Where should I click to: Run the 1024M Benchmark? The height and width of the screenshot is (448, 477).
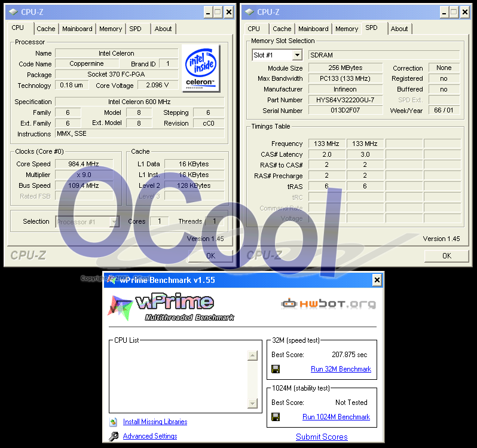[336, 417]
